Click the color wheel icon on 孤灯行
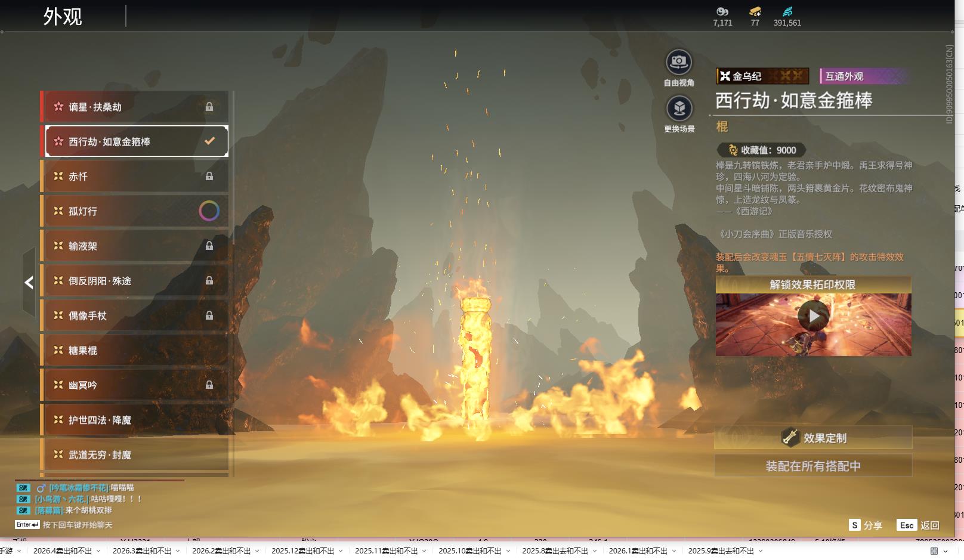Screen dimensions: 964x560 tap(209, 211)
